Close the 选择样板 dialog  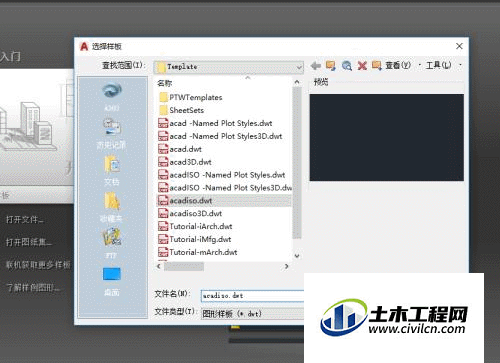459,46
